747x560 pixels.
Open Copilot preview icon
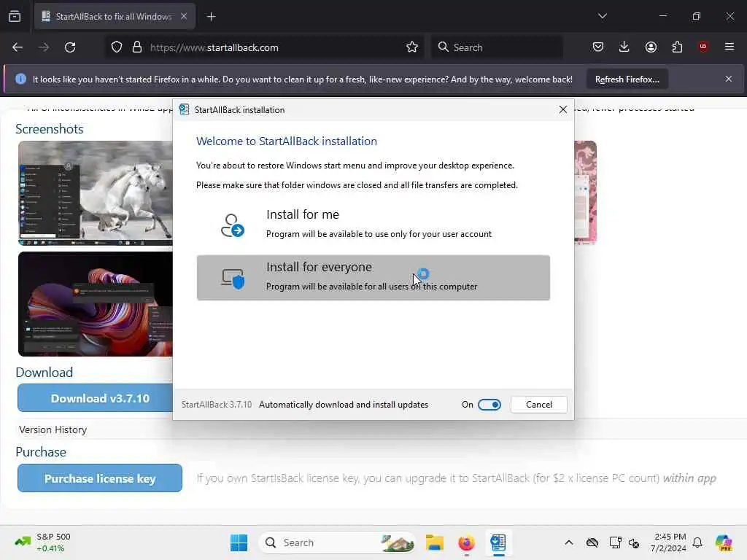[x=724, y=542]
